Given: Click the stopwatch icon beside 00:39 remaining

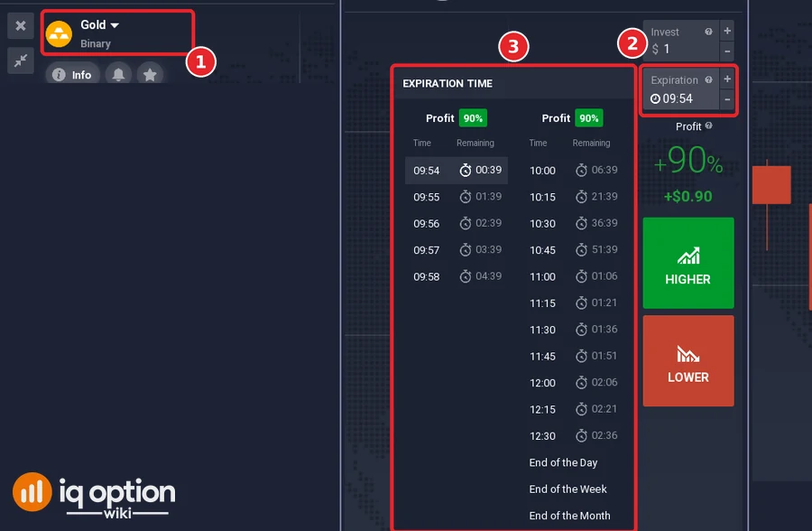Looking at the screenshot, I should click(466, 170).
